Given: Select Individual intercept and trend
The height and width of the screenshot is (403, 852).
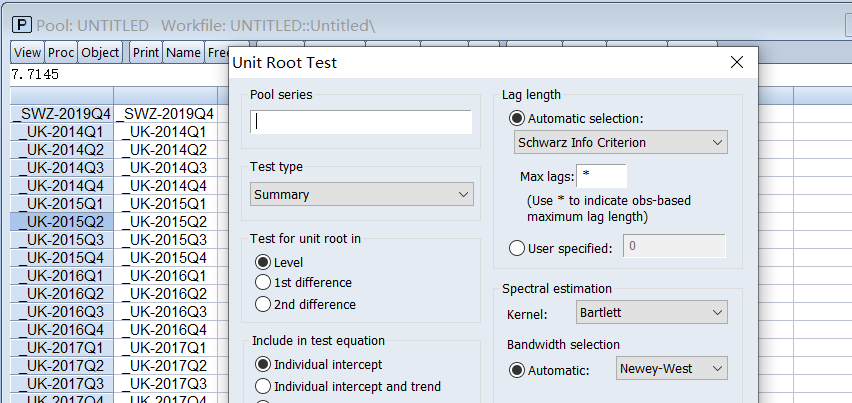Looking at the screenshot, I should click(263, 386).
